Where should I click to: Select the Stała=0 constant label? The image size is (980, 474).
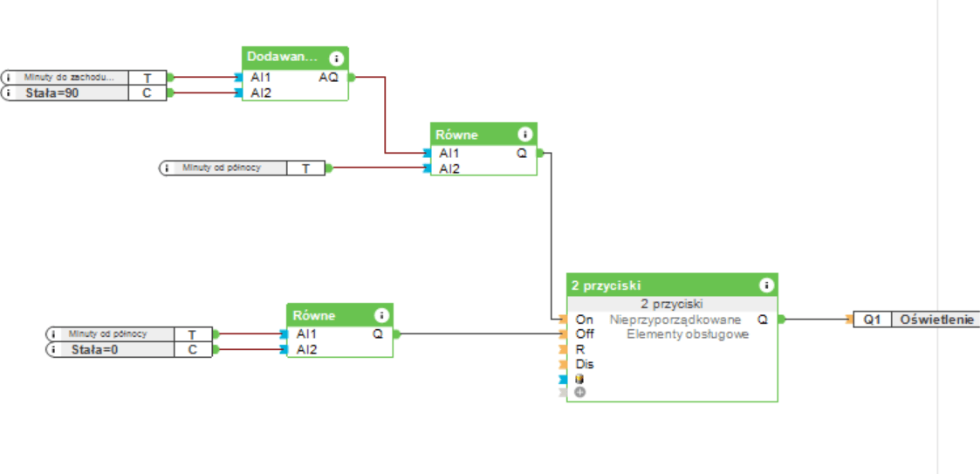click(x=97, y=350)
